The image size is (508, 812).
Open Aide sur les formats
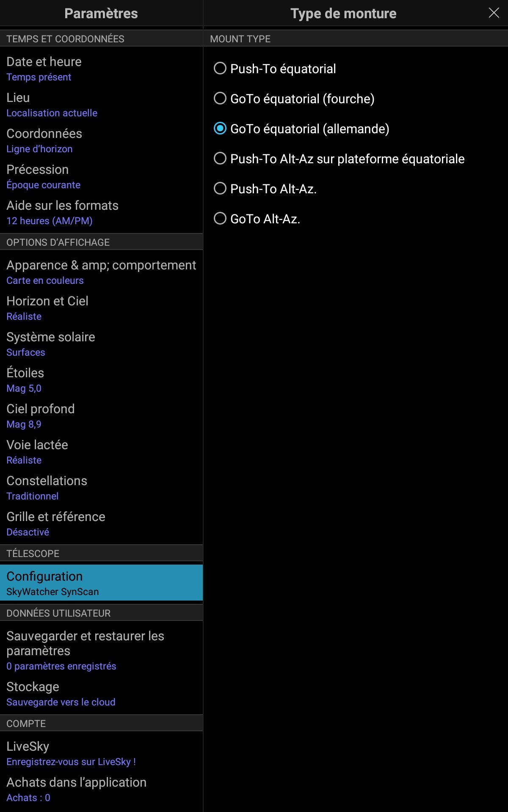[102, 212]
